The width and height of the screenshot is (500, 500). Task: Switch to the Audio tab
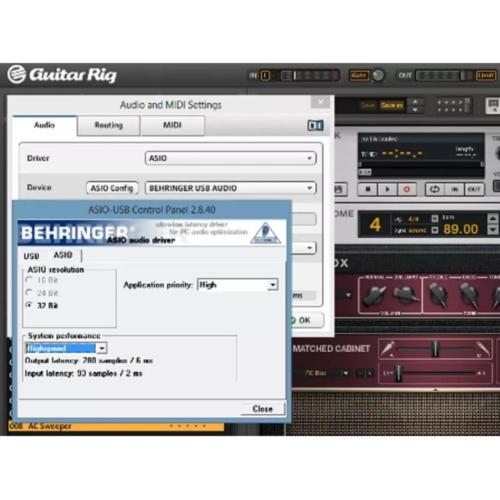45,125
